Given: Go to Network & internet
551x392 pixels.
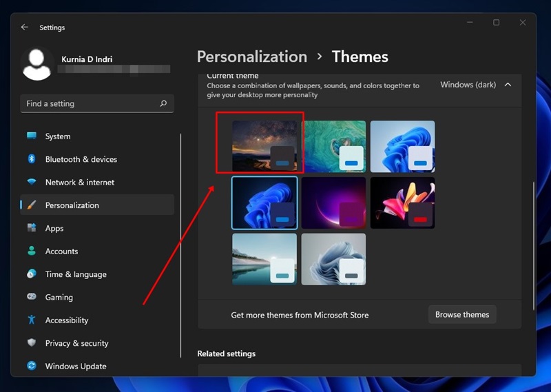Looking at the screenshot, I should pos(97,182).
